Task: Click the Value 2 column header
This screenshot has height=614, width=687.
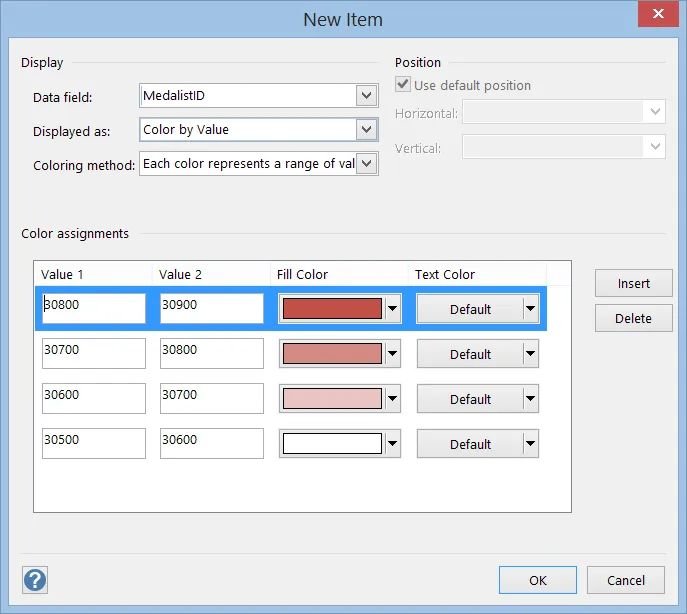Action: point(211,274)
